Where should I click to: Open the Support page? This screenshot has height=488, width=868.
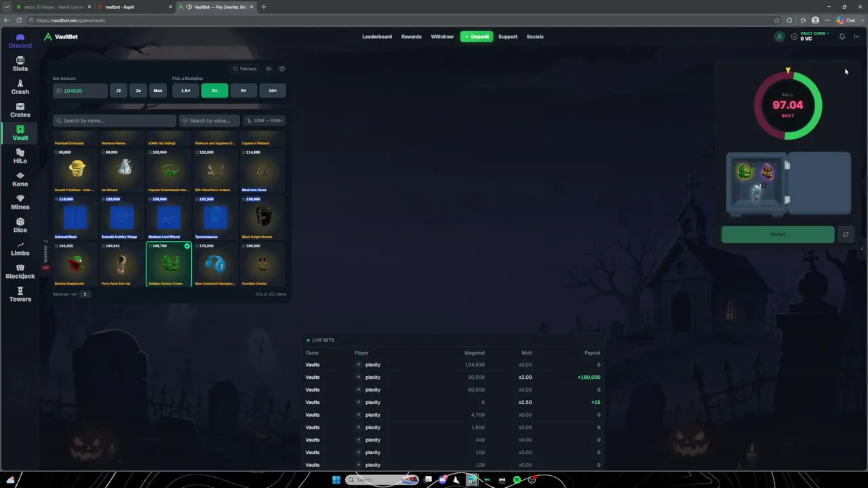508,37
